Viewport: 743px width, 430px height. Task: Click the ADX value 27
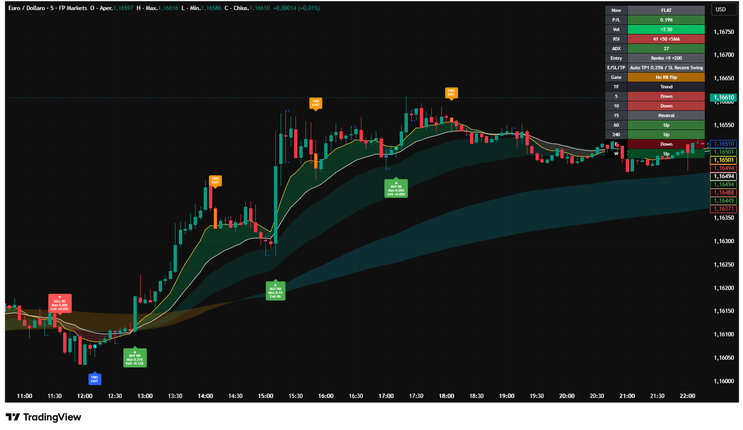click(666, 48)
